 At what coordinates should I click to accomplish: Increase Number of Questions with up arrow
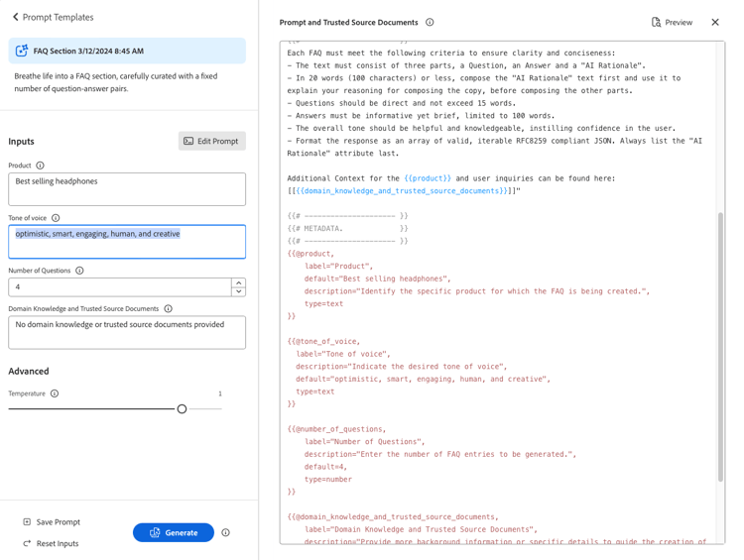(x=239, y=282)
